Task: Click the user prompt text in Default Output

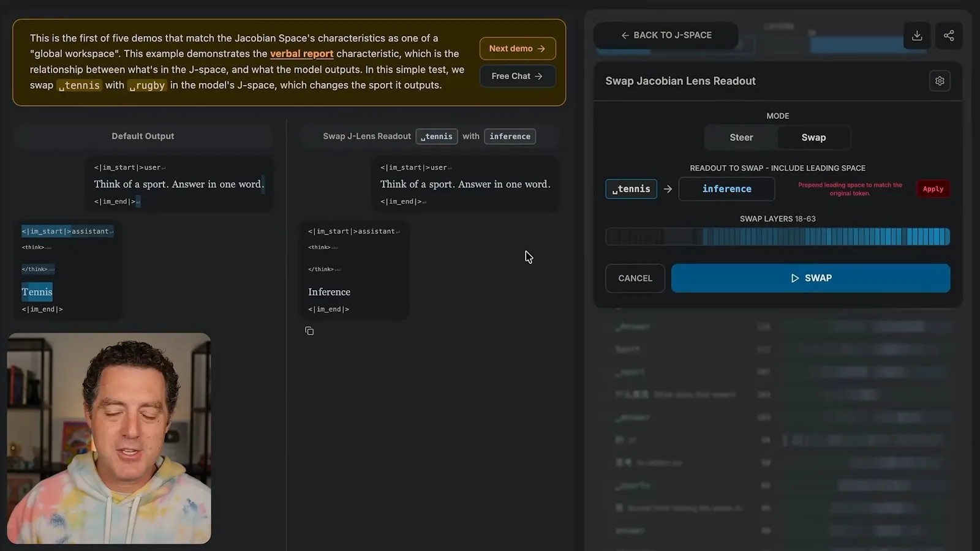Action: (x=179, y=184)
